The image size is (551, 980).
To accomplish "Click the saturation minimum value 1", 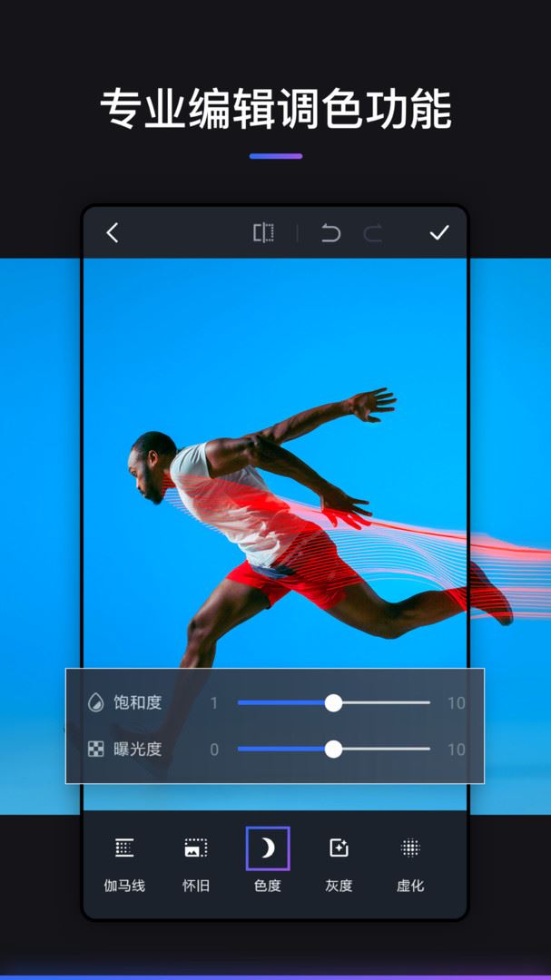I will 214,703.
